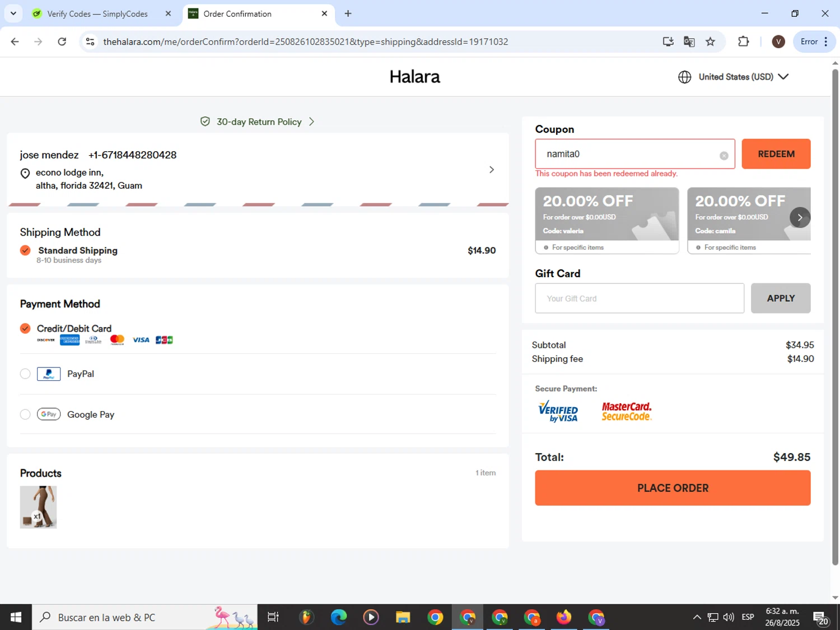840x630 pixels.
Task: Open Microsoft Edge from the taskbar
Action: click(339, 617)
